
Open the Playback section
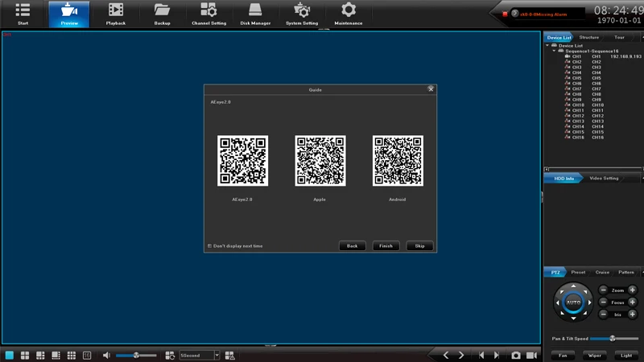point(115,14)
